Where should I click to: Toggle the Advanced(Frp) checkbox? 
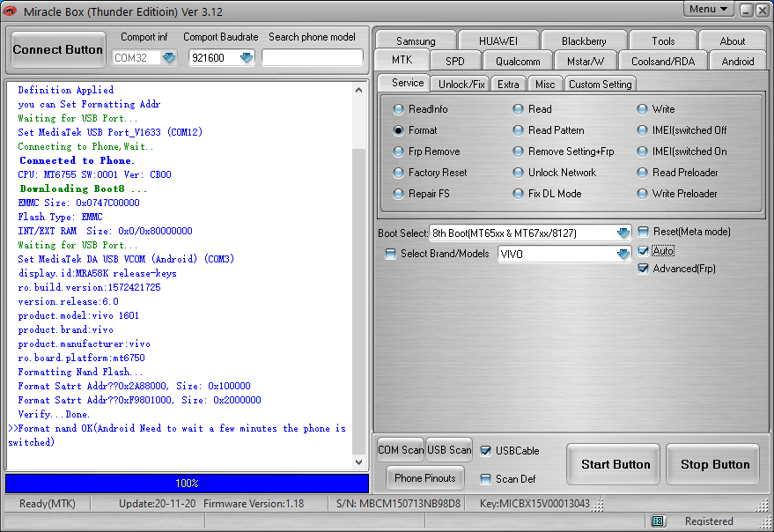click(x=643, y=269)
